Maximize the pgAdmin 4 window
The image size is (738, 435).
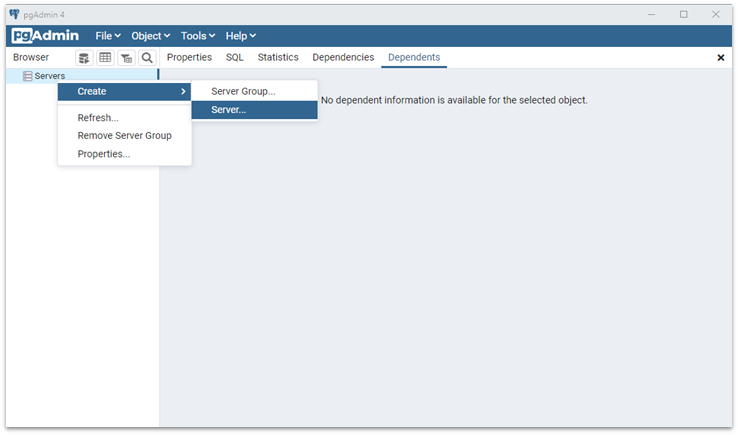[x=683, y=15]
